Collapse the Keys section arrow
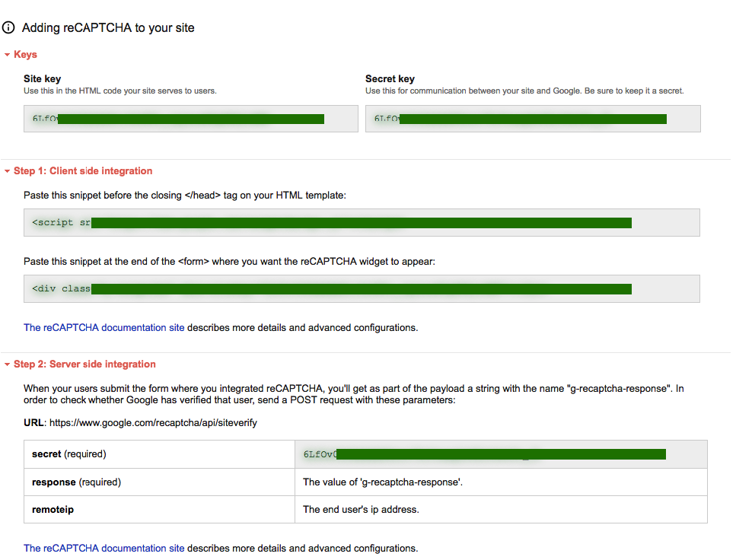Viewport: 736px width, 560px height. [7, 55]
